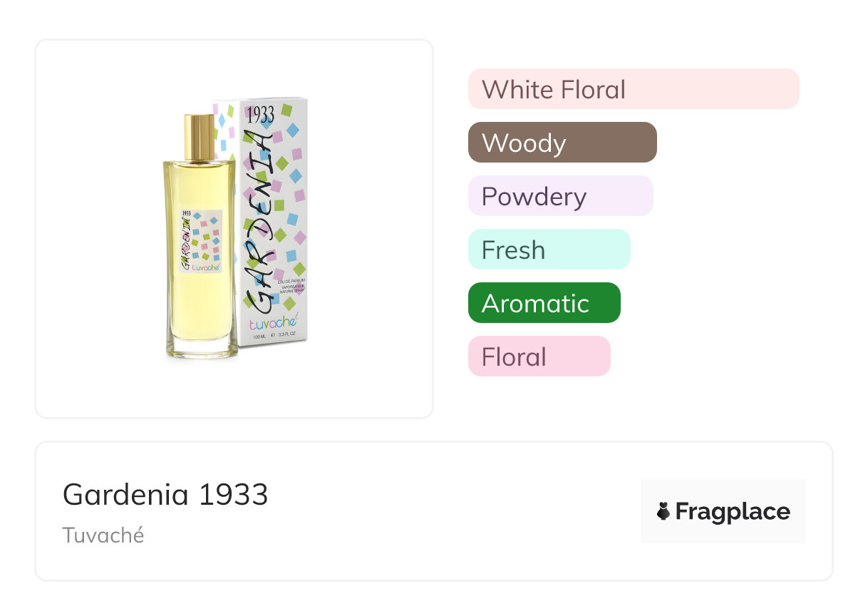The width and height of the screenshot is (868, 616).
Task: Click the 1933 text atop the box
Action: 259,114
